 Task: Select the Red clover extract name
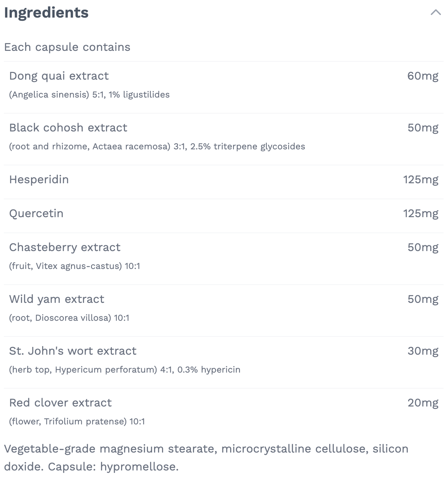tap(60, 403)
